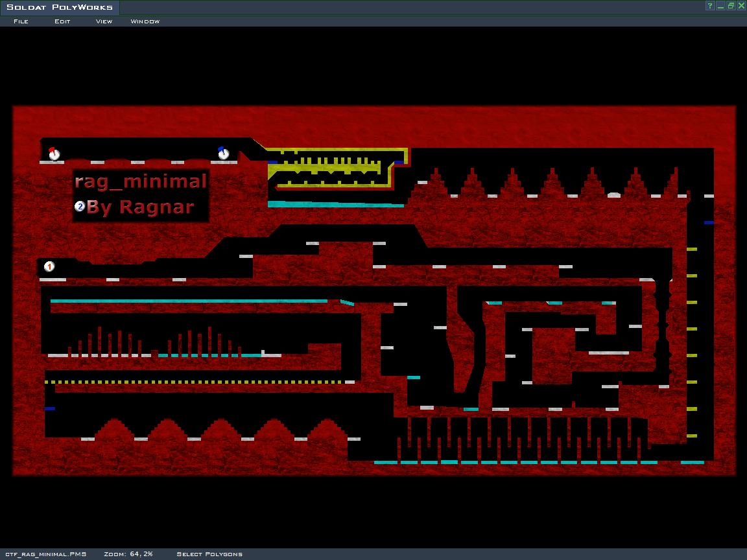Open the View menu

pyautogui.click(x=104, y=21)
